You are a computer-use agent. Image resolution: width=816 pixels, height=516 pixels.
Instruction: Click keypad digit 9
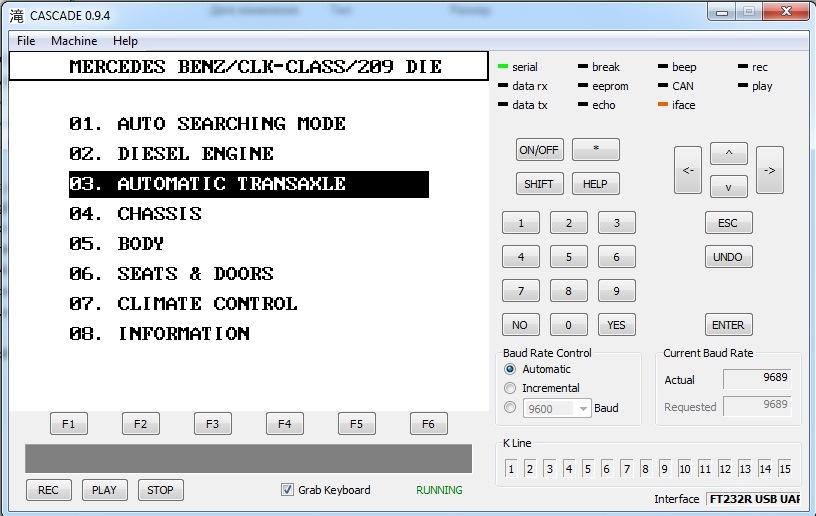pos(617,291)
